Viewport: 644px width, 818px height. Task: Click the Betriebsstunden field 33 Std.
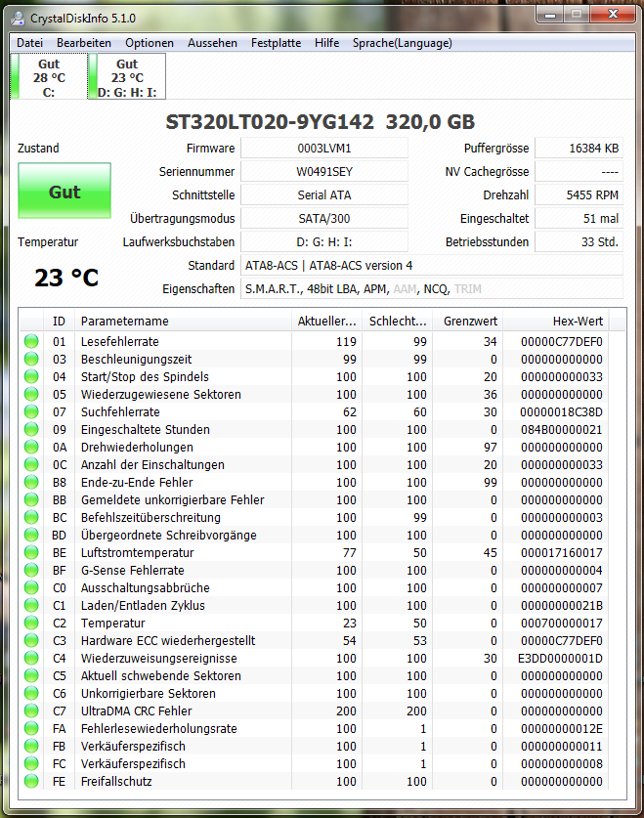pos(579,242)
